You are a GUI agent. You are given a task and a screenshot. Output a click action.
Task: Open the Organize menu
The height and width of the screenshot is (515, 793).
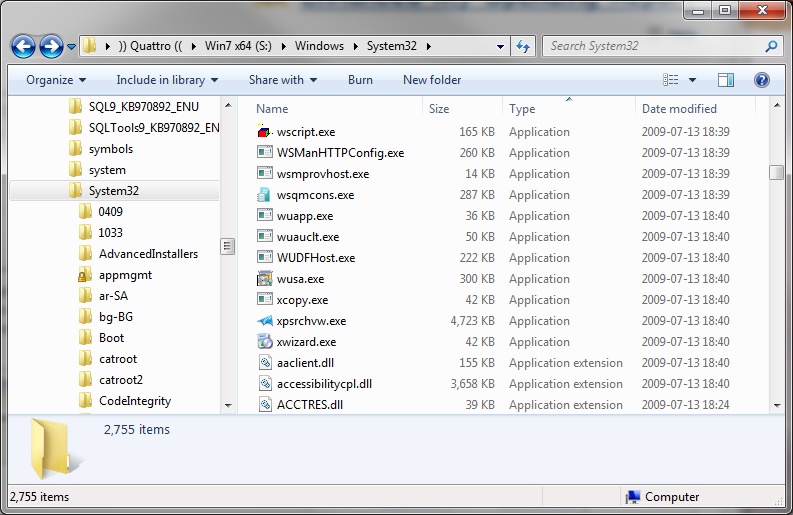56,80
